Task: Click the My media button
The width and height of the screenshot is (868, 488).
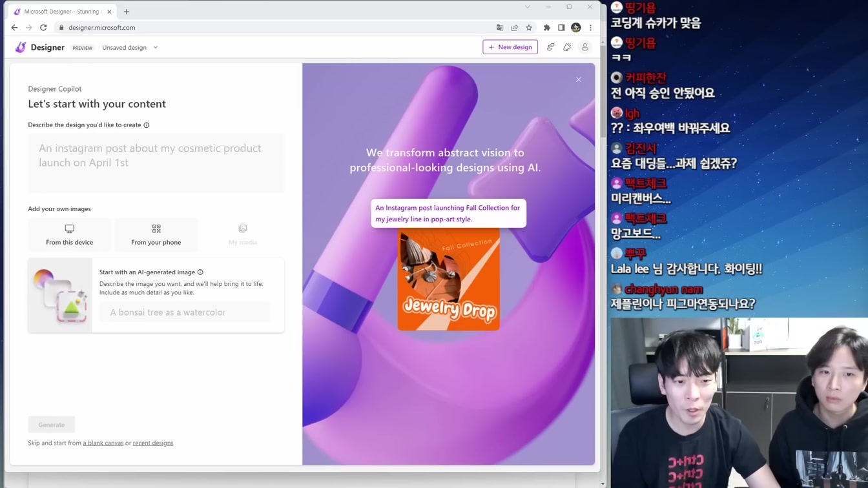Action: [243, 235]
